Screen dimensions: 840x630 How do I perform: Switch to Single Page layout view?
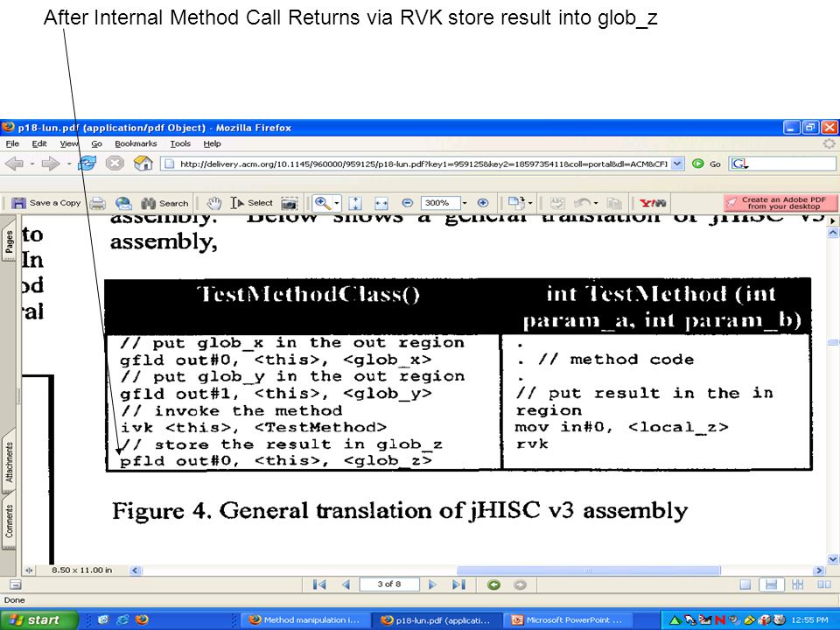click(x=745, y=584)
